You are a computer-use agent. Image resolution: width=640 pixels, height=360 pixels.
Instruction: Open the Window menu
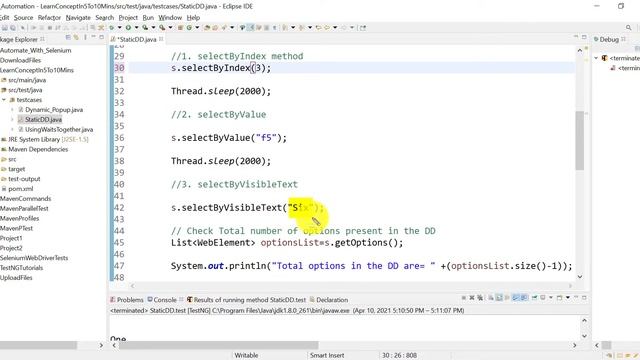pyautogui.click(x=170, y=18)
